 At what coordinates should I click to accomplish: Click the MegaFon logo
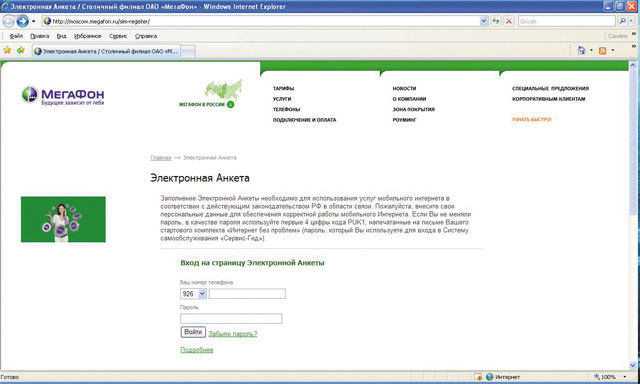[63, 95]
